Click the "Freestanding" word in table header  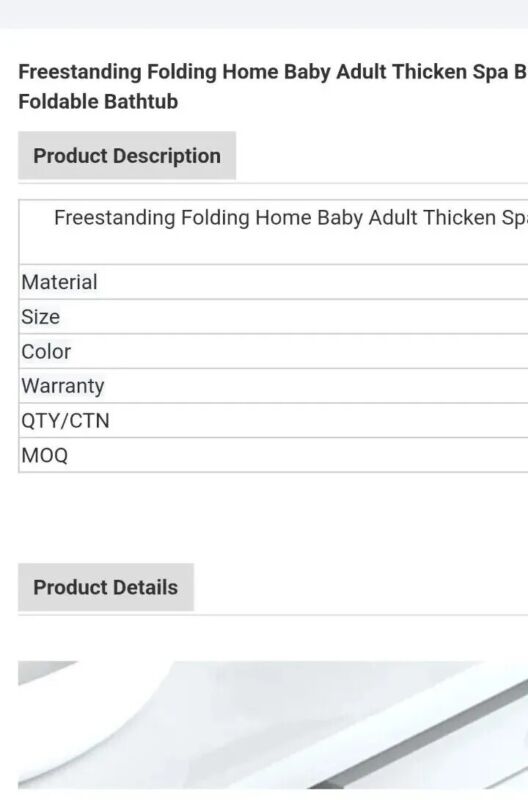click(x=115, y=218)
